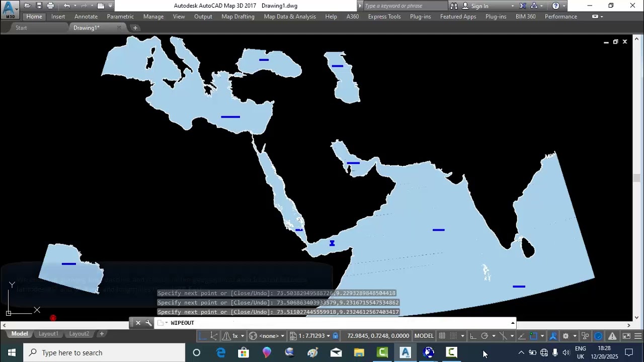Click the command line customize wrench icon
The width and height of the screenshot is (644, 362).
(x=148, y=323)
